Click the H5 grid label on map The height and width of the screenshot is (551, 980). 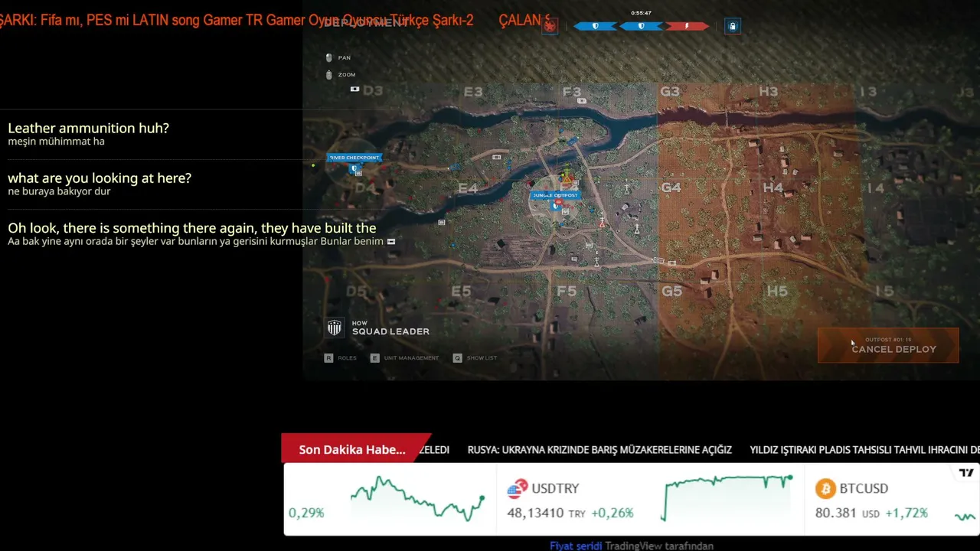pyautogui.click(x=777, y=291)
